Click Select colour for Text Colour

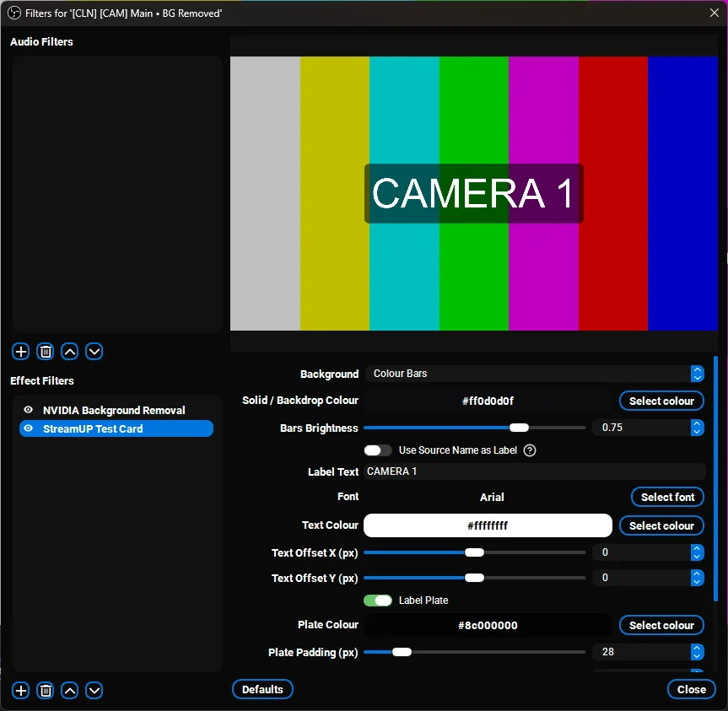pos(661,525)
